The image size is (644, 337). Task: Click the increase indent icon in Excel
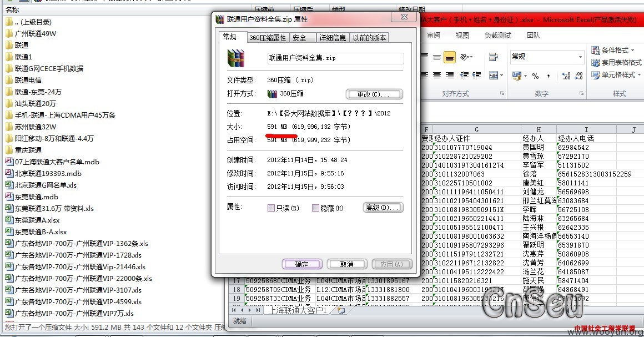coord(476,75)
